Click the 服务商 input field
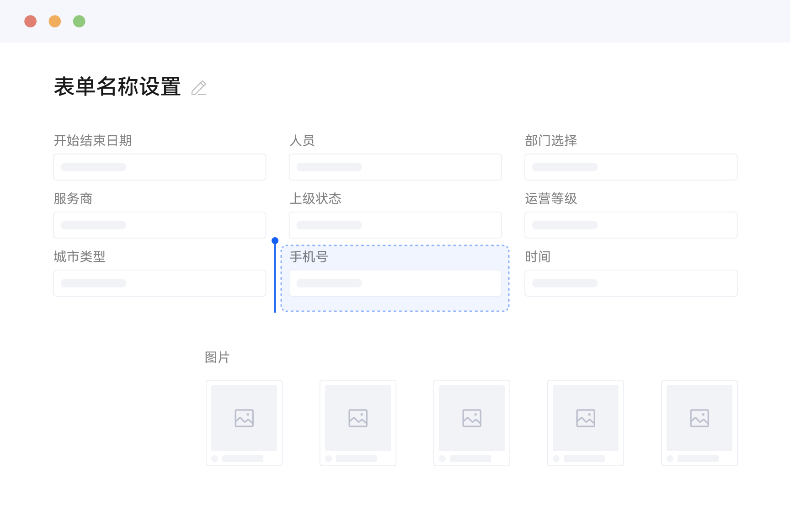 pos(160,225)
